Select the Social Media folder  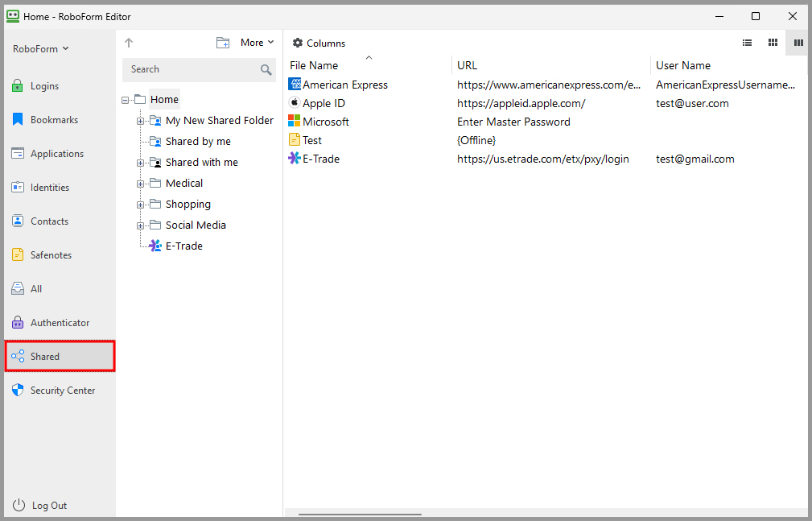click(x=196, y=225)
